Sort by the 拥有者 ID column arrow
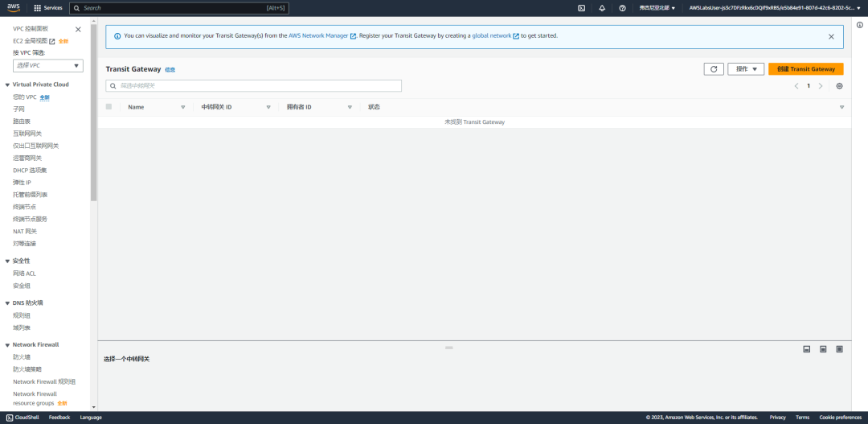 (x=350, y=107)
